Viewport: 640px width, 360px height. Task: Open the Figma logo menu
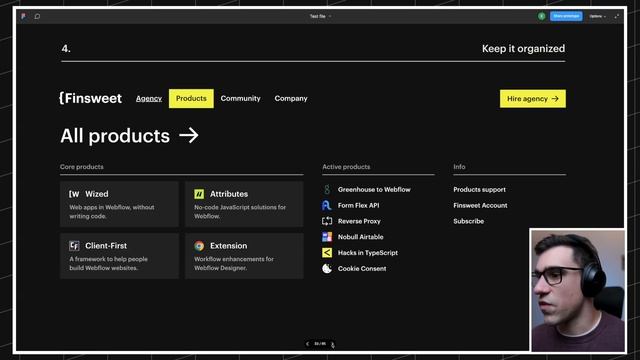[x=23, y=16]
